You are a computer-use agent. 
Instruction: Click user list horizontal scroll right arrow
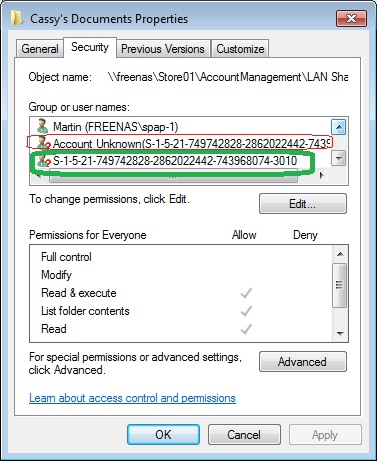pos(321,175)
